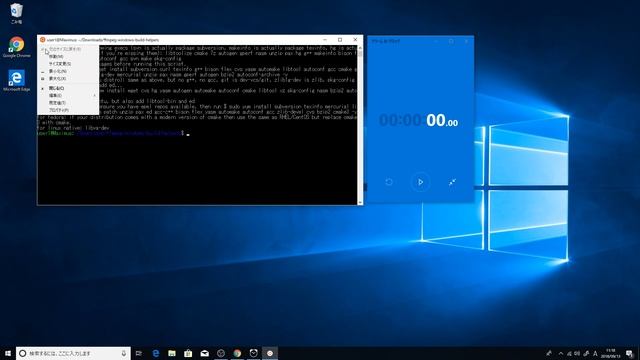The width and height of the screenshot is (640, 360).
Task: Minimize the stopwatch app window
Action: (436, 41)
